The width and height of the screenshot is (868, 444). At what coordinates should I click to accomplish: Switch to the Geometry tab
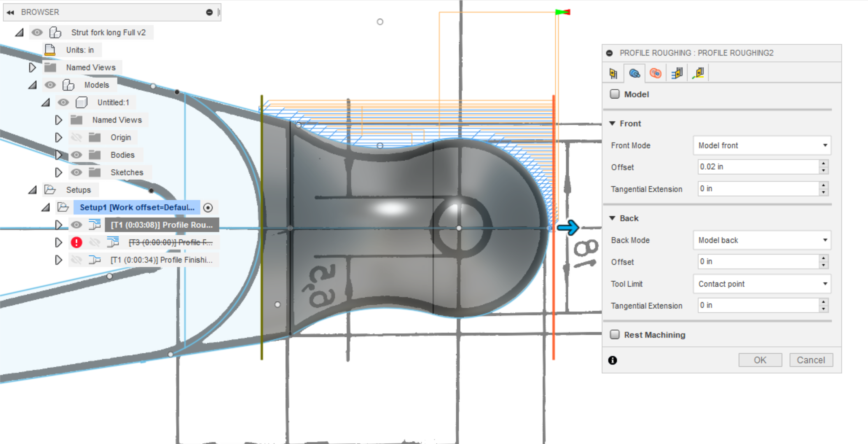click(x=635, y=73)
